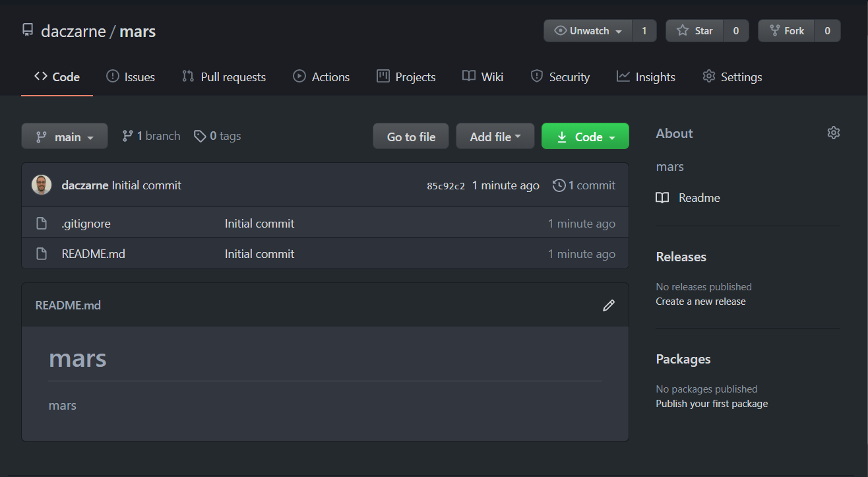Click the Create a new release link
The image size is (868, 477).
pos(700,302)
